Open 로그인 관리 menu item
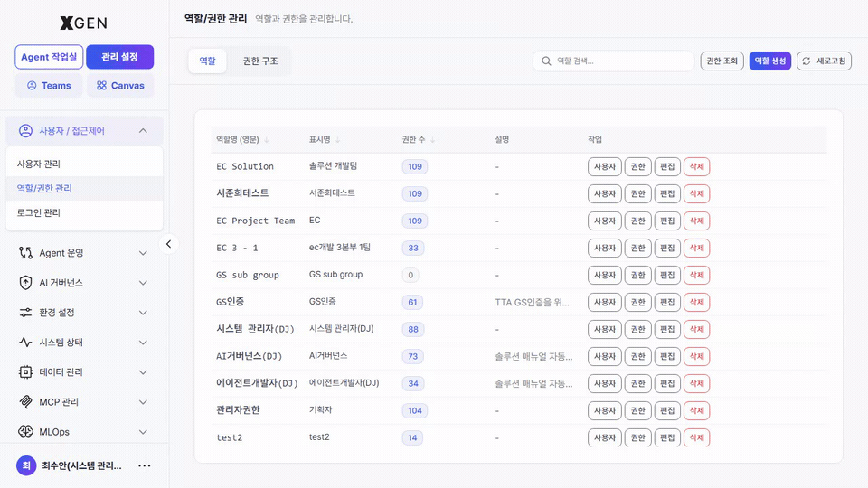The width and height of the screenshot is (868, 488). point(84,212)
